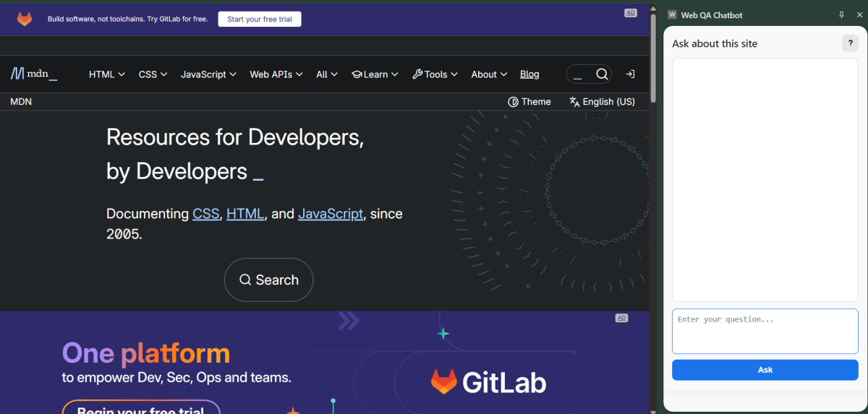
Task: Click the question input field in the chatbot
Action: [x=765, y=332]
